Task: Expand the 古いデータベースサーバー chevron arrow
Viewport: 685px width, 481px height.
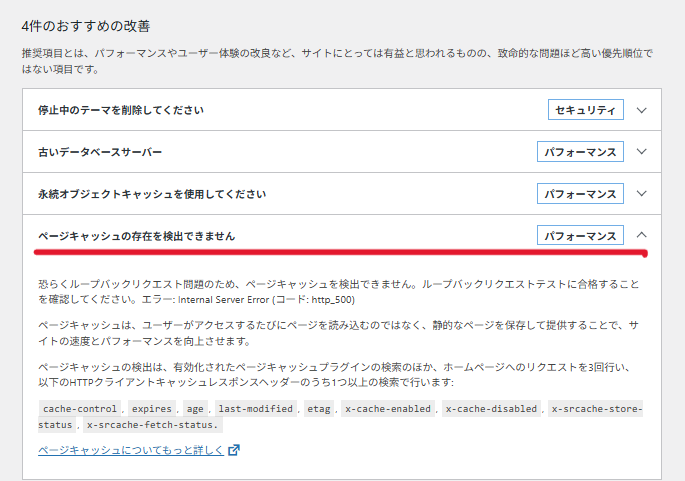Action: (x=642, y=152)
